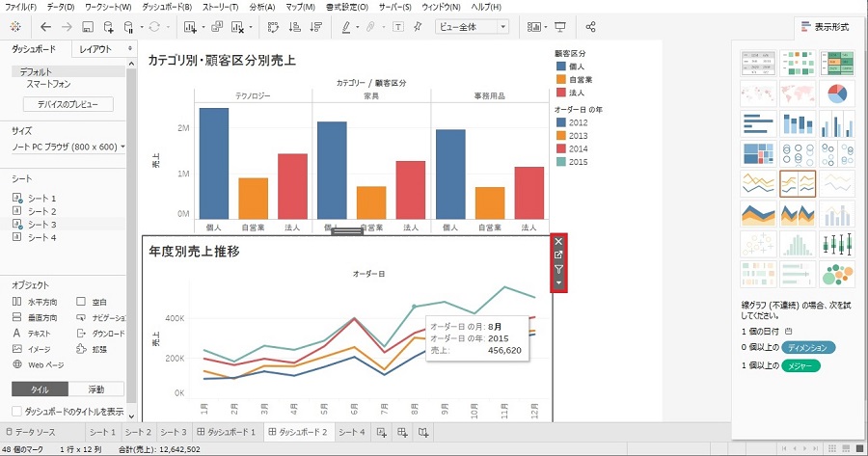Open the dashboard size dropdown ノート PC ブラウザ

pos(68,147)
